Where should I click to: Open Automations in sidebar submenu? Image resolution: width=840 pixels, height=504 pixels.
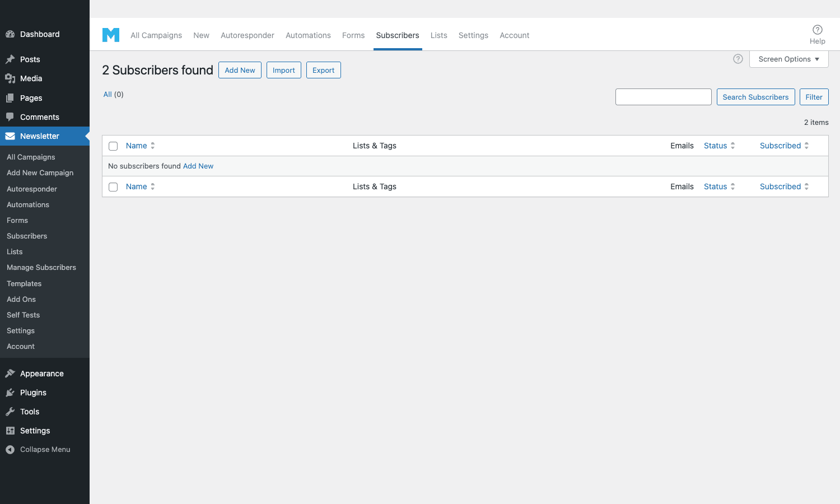tap(28, 204)
